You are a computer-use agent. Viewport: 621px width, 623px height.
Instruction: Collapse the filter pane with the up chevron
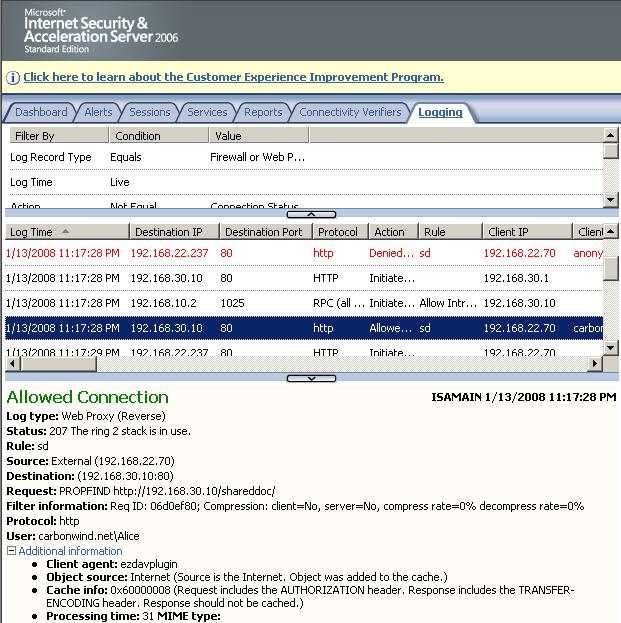pos(310,214)
